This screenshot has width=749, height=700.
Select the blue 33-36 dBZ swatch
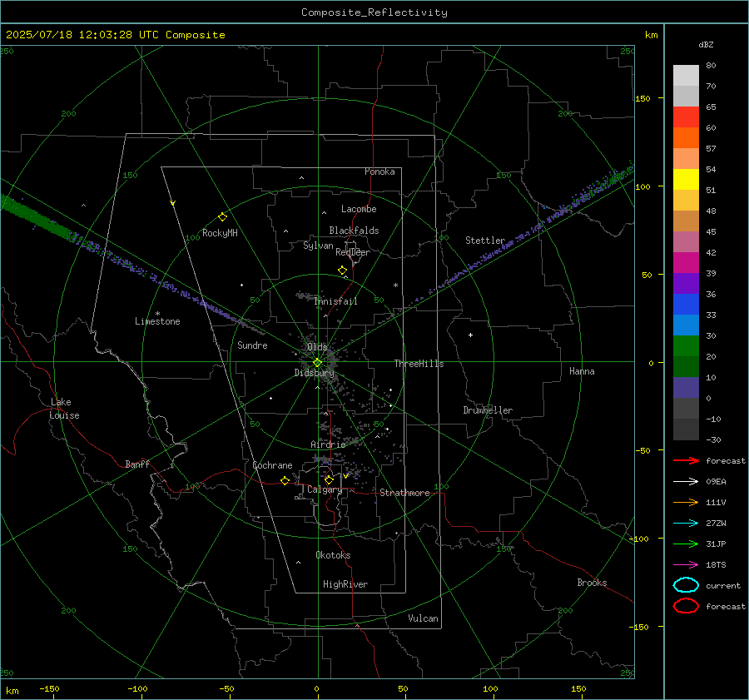(686, 304)
